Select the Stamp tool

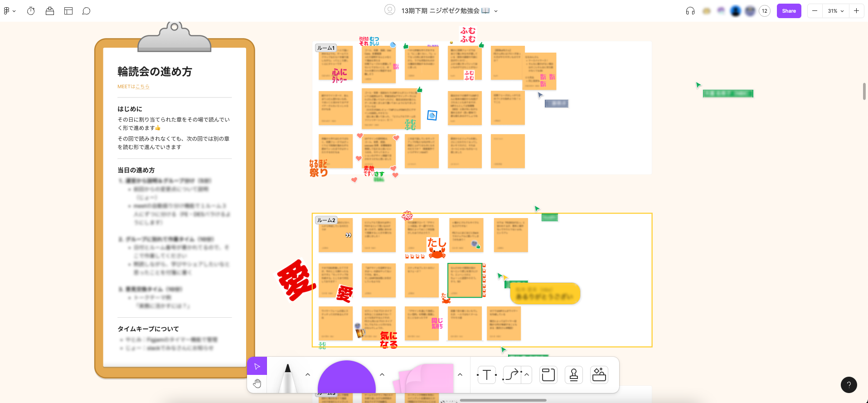(x=574, y=375)
